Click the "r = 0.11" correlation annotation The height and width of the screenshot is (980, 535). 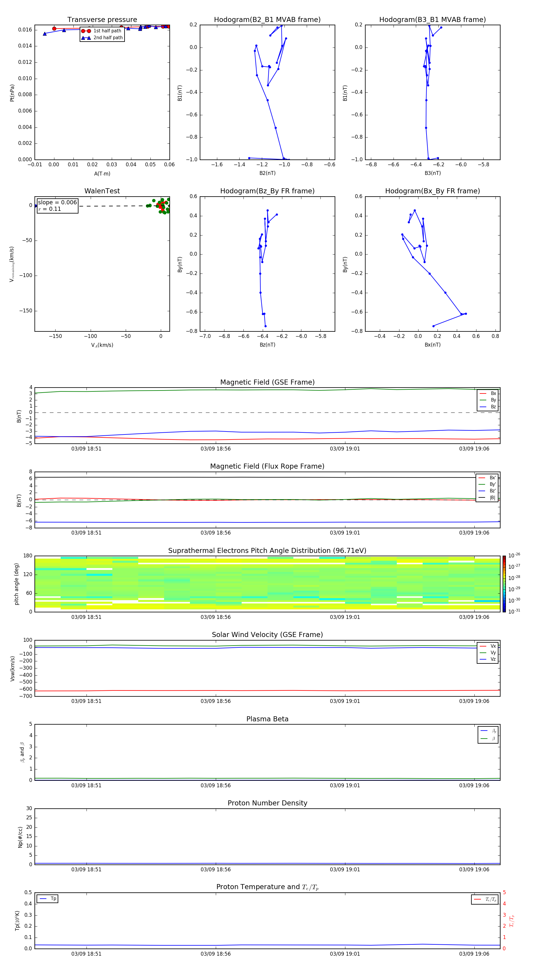[50, 209]
